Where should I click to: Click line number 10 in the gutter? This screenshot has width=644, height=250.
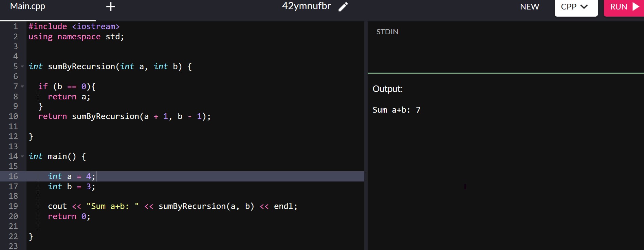pyautogui.click(x=13, y=116)
